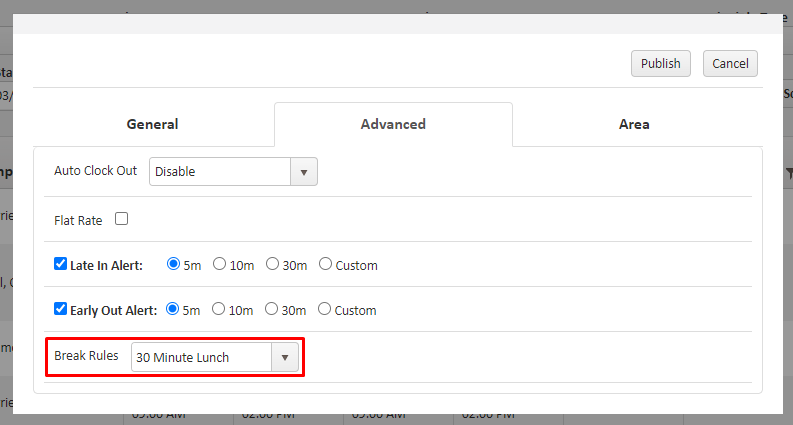The width and height of the screenshot is (793, 425).
Task: Choose 10m for Early Out Alert
Action: tap(220, 310)
